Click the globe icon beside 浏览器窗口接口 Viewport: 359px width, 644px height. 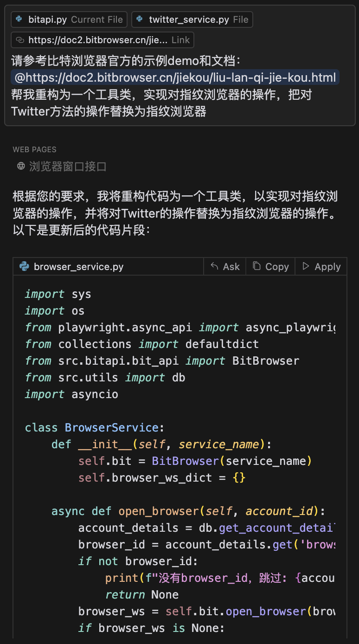[21, 166]
